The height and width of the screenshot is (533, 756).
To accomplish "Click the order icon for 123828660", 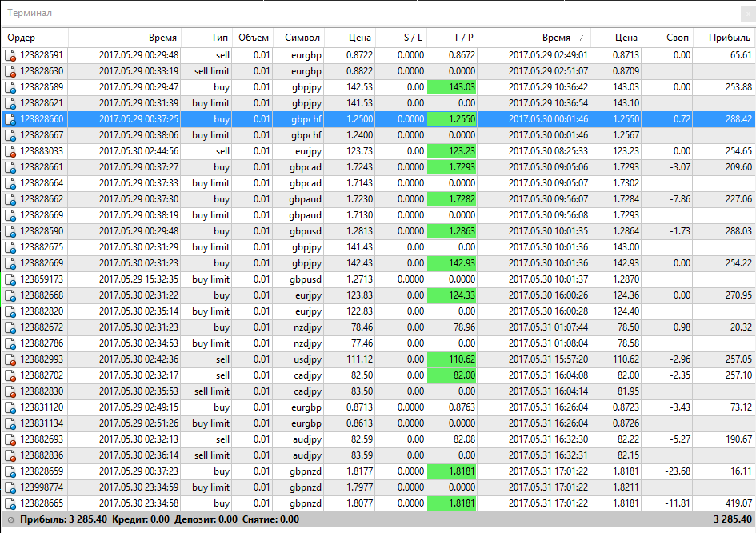I will (x=10, y=119).
